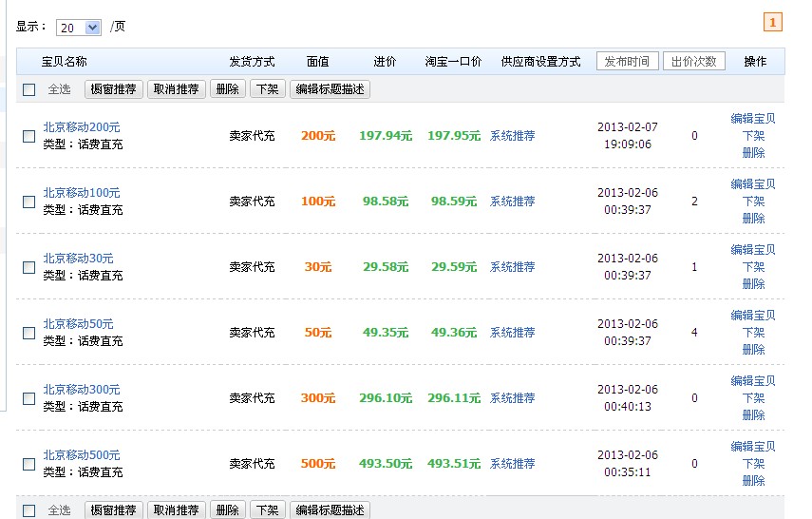Screen dimensions: 812x519
Task: Click the 2013-02-07 19:09:06 publish time
Action: click(x=627, y=136)
